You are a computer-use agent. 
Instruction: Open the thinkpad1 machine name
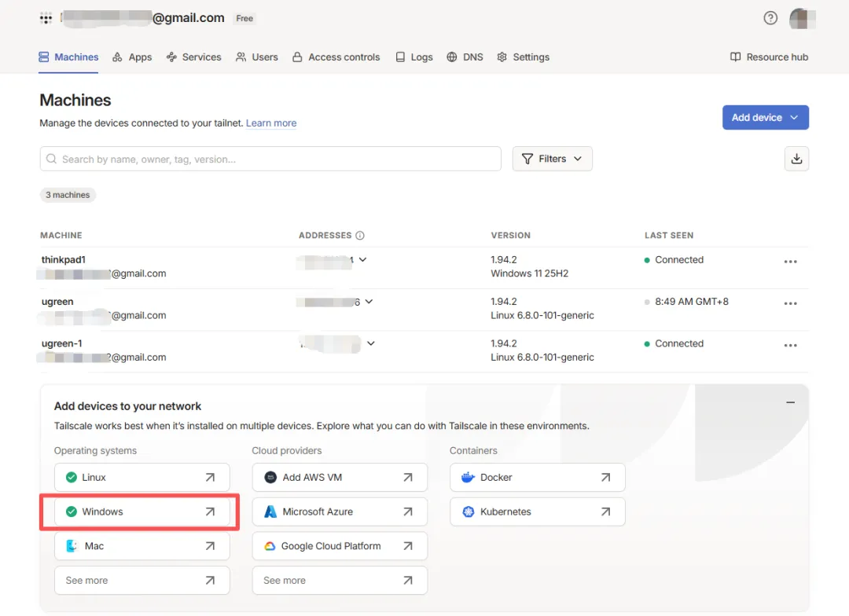click(64, 260)
